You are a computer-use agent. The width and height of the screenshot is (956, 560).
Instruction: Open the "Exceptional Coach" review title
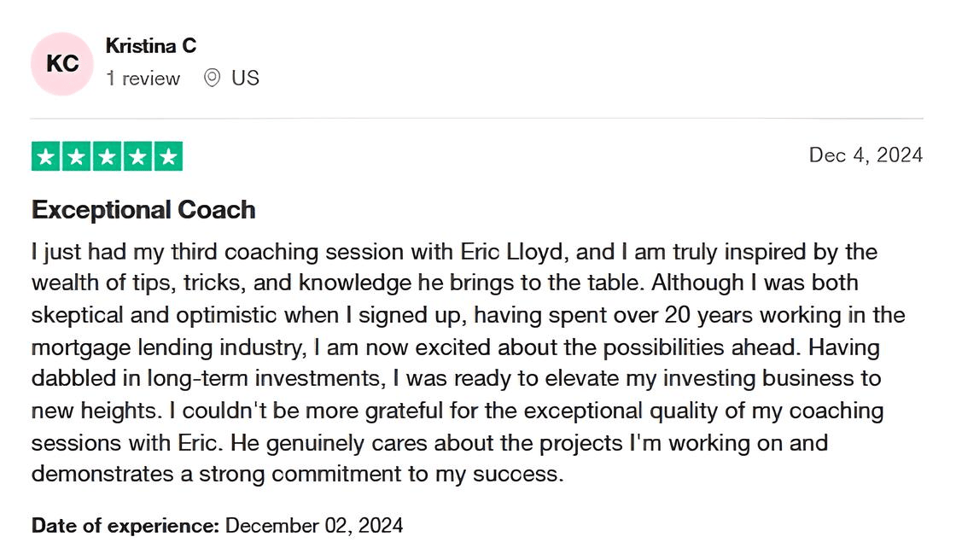pyautogui.click(x=143, y=210)
